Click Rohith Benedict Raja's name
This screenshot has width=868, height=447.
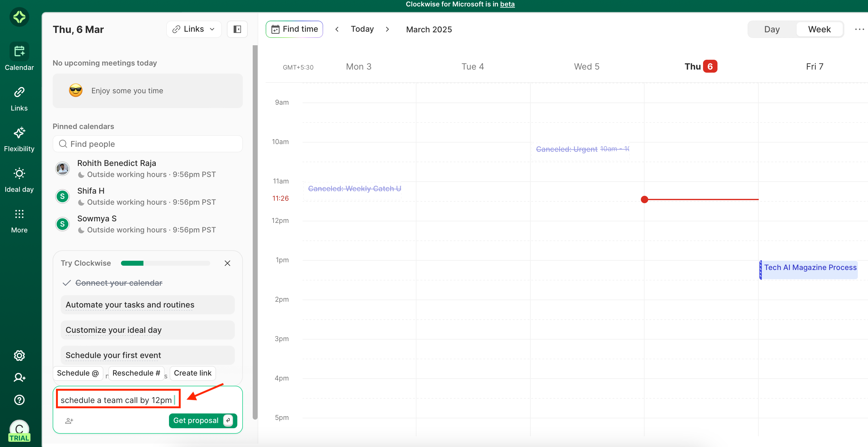pyautogui.click(x=117, y=163)
